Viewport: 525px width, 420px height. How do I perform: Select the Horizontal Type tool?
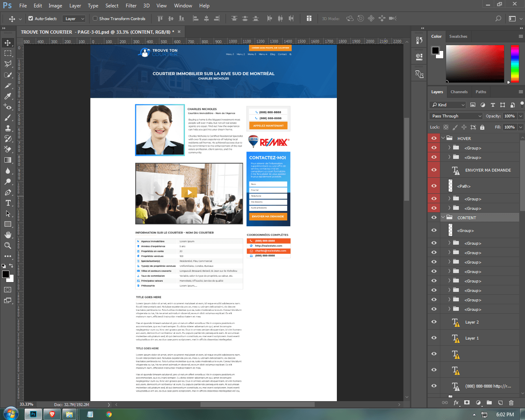click(8, 203)
